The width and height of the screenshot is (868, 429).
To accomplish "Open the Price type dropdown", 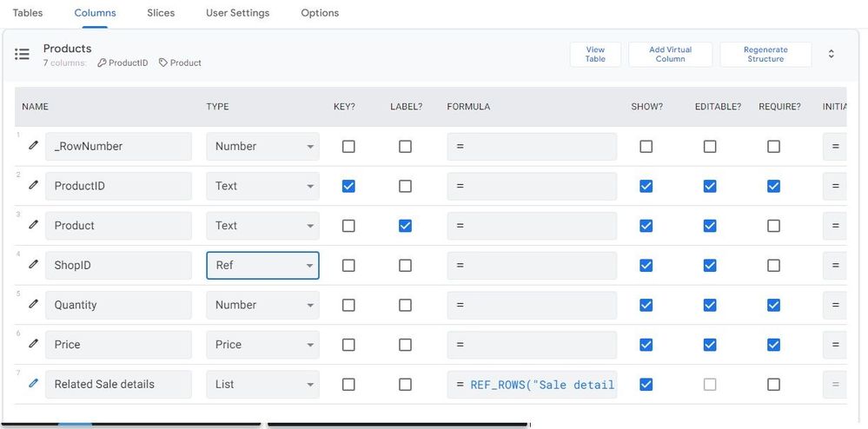I will click(263, 345).
